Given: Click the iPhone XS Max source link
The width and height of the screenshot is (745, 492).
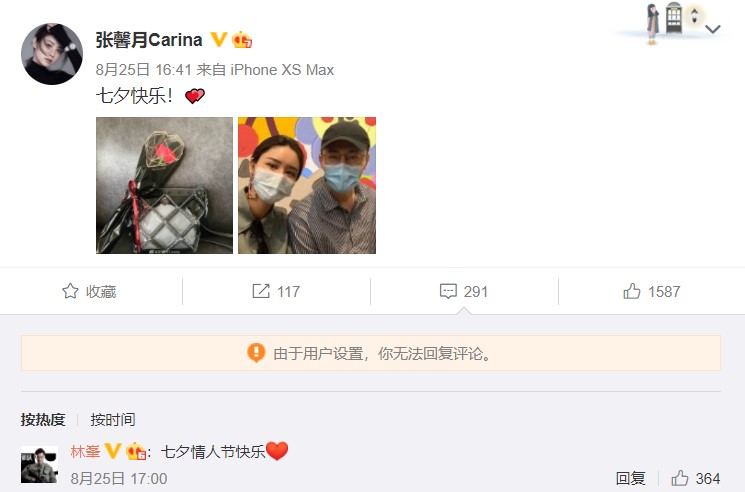Looking at the screenshot, I should point(282,70).
